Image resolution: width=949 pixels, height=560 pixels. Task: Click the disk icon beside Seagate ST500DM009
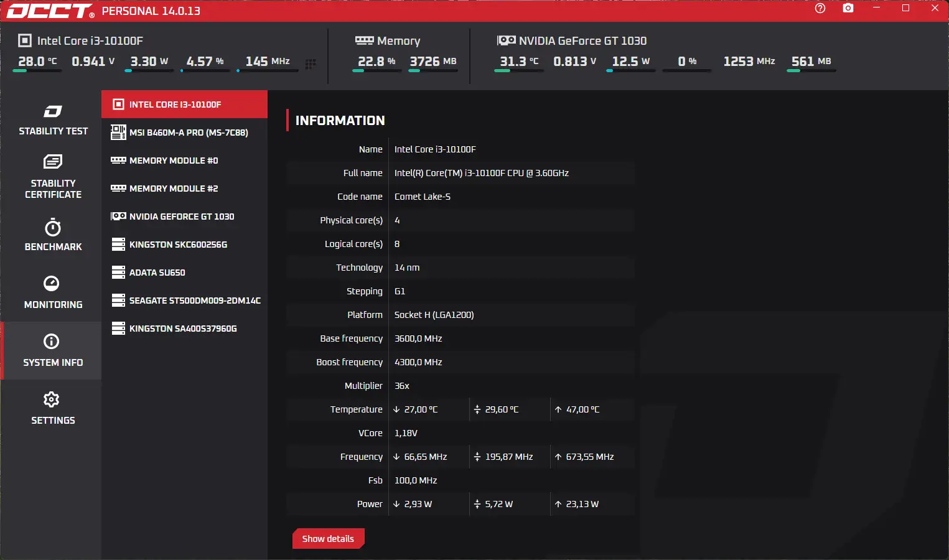click(x=118, y=300)
